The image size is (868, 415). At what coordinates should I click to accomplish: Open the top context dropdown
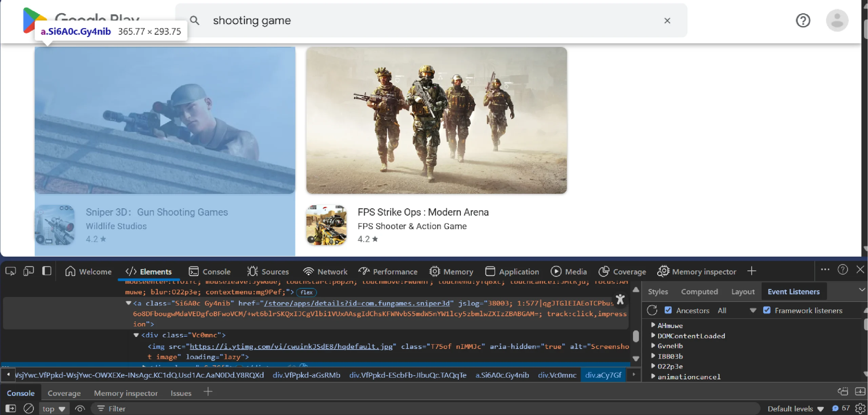point(54,409)
